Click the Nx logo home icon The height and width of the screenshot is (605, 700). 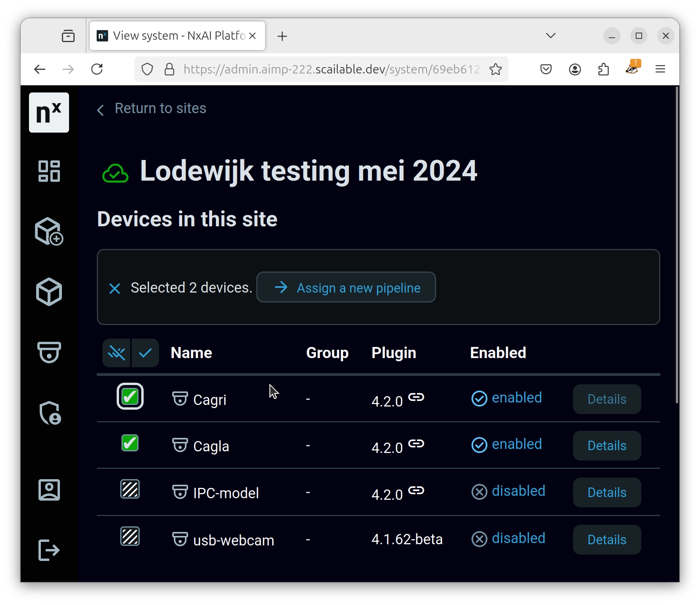click(49, 113)
